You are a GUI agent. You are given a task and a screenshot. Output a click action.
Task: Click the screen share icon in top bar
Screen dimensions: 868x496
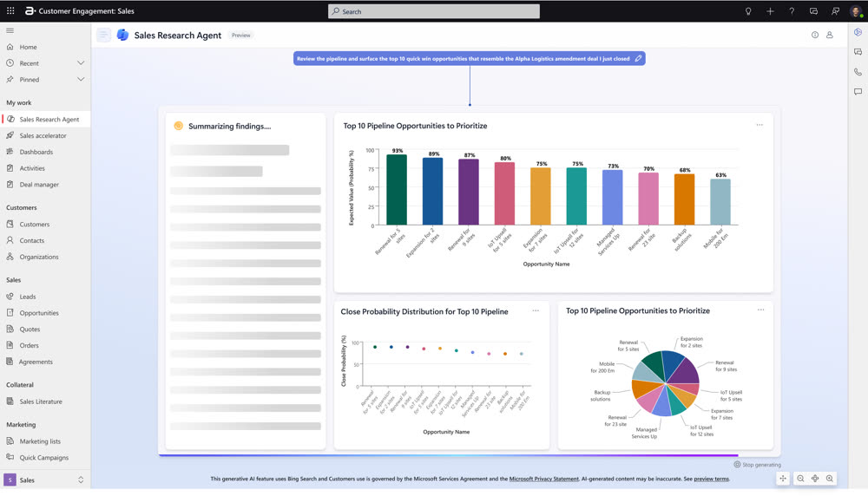(814, 11)
